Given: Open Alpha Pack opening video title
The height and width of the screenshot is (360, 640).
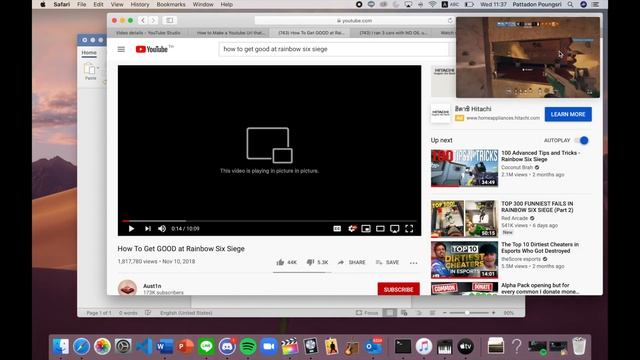Looking at the screenshot, I should click(540, 288).
